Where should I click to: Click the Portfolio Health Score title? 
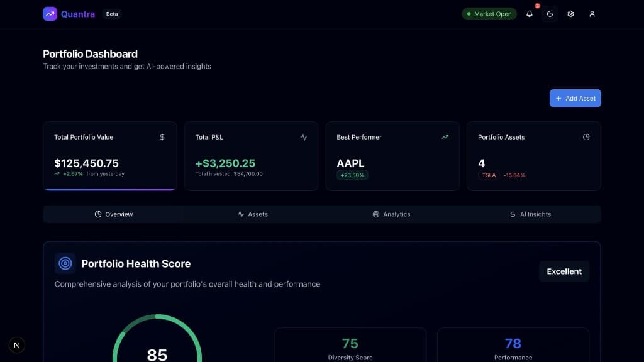(136, 263)
